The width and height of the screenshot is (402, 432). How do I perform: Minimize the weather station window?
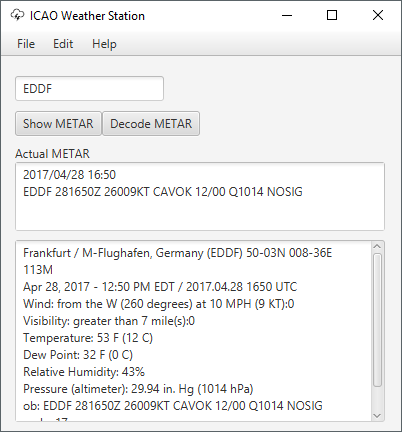click(x=287, y=15)
